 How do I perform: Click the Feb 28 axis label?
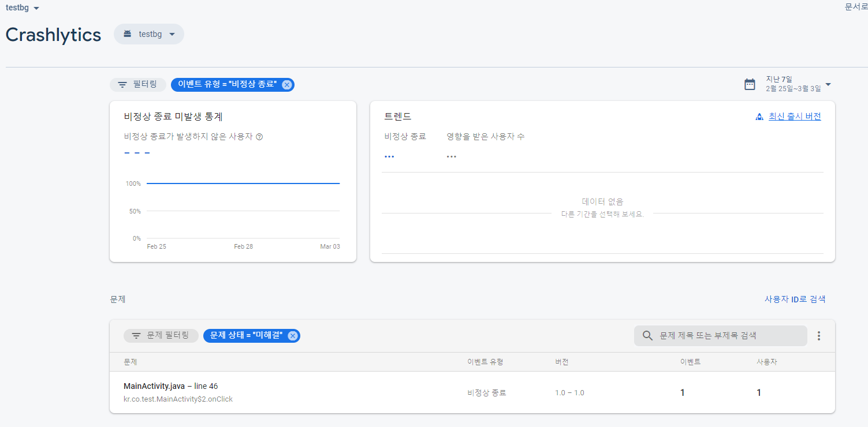point(243,246)
